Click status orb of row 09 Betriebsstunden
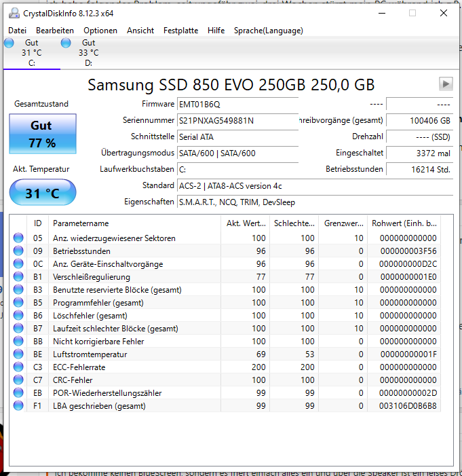Image resolution: width=462 pixels, height=476 pixels. [18, 251]
